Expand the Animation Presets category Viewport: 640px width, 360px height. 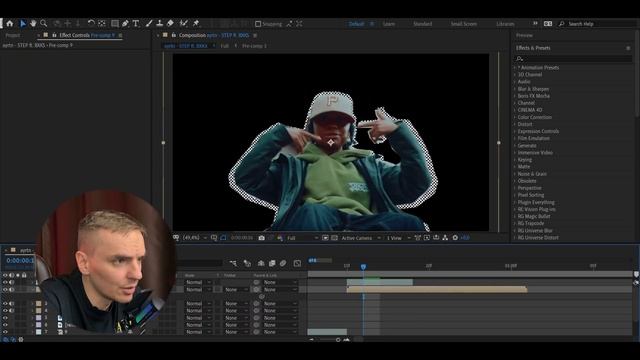click(x=515, y=68)
